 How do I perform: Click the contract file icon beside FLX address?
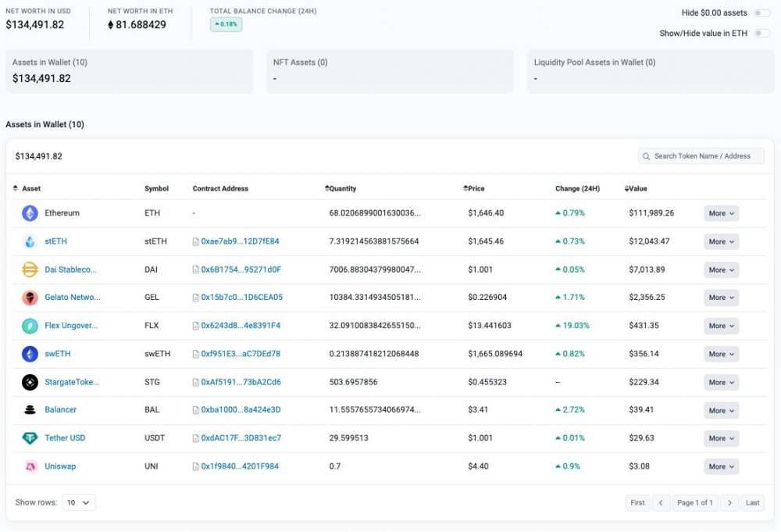196,327
